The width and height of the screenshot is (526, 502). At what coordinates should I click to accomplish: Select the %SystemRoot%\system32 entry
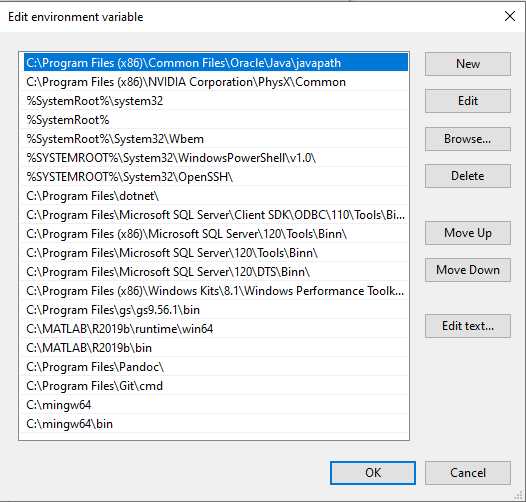tap(216, 101)
